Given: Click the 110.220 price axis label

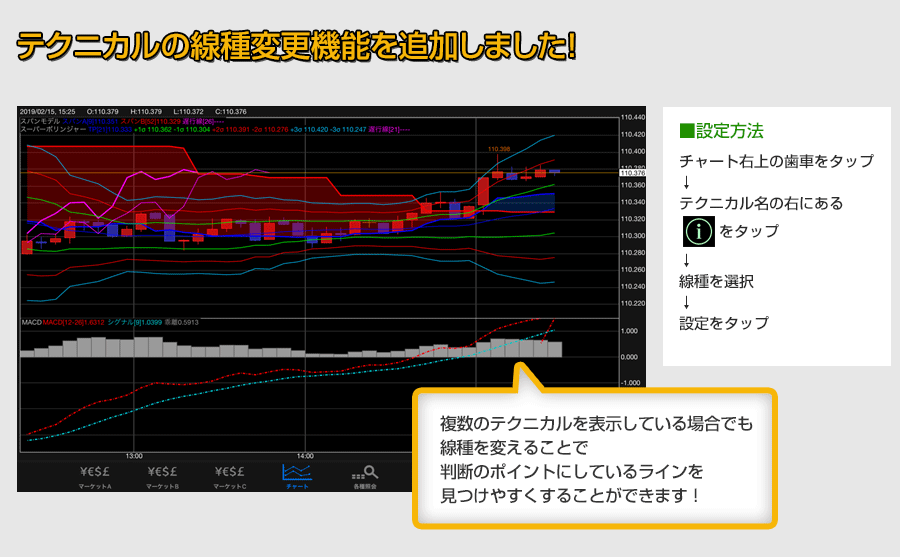Looking at the screenshot, I should click(x=633, y=303).
